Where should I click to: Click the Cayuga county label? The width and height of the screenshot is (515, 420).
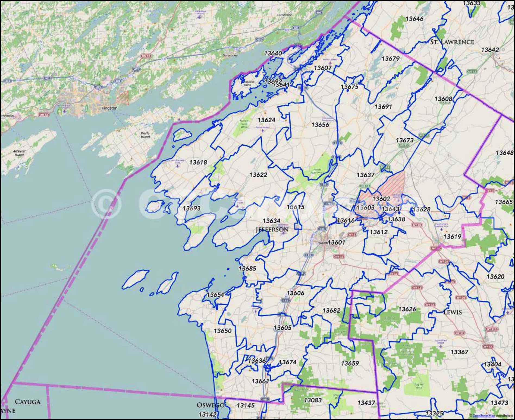tap(27, 402)
